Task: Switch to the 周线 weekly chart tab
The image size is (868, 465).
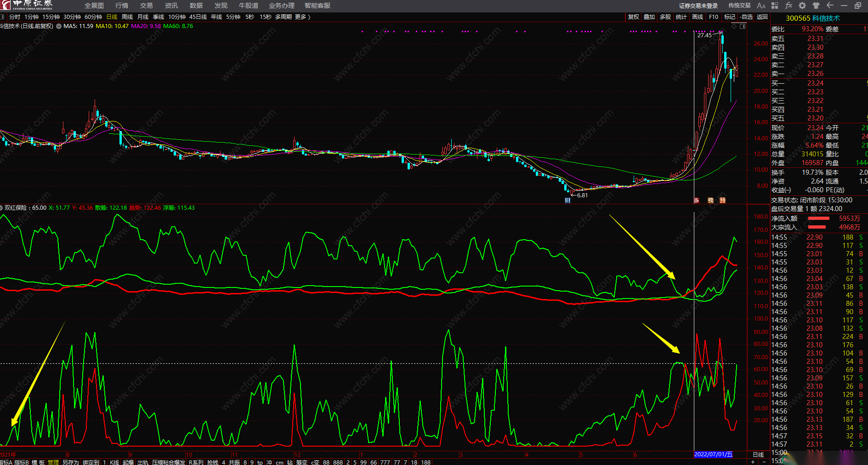Action: click(x=127, y=17)
